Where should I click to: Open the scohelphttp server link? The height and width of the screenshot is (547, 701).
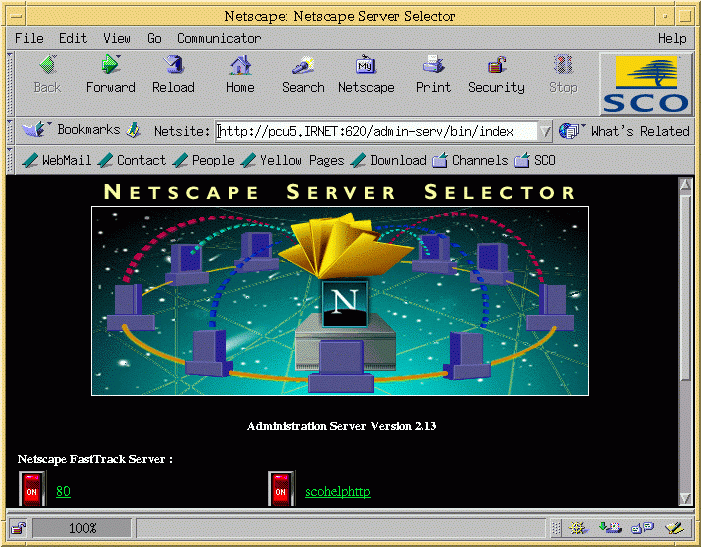coord(338,492)
